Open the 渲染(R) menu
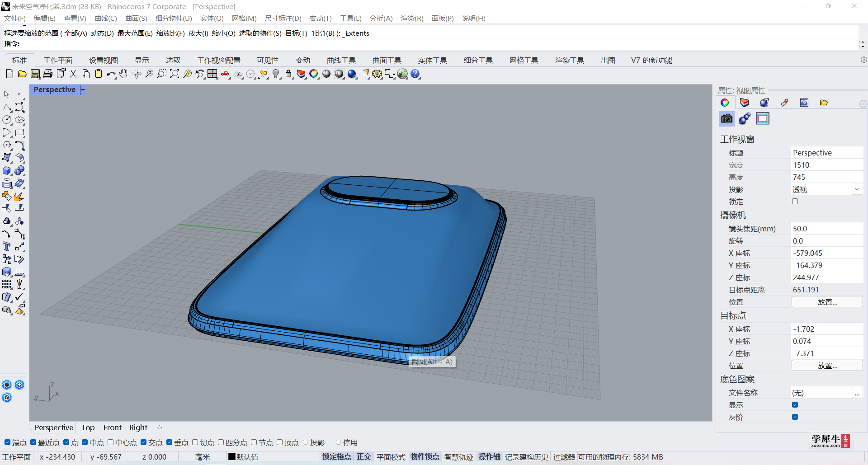Viewport: 868px width, 465px height. tap(412, 19)
